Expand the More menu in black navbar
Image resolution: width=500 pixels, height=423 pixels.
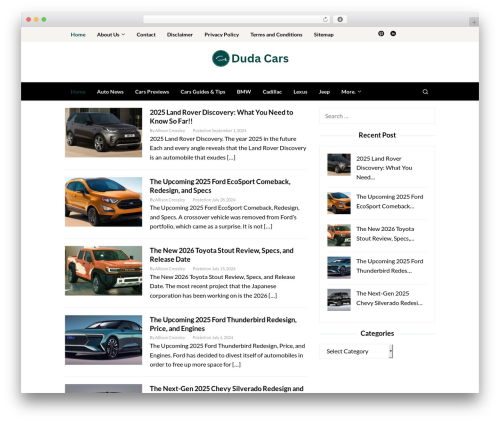(x=351, y=92)
